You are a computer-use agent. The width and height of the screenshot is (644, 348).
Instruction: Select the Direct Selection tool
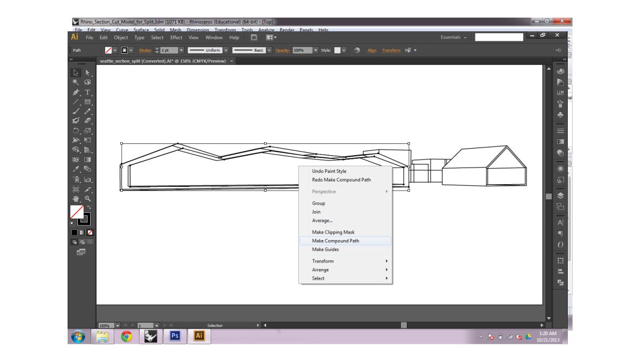(x=87, y=73)
